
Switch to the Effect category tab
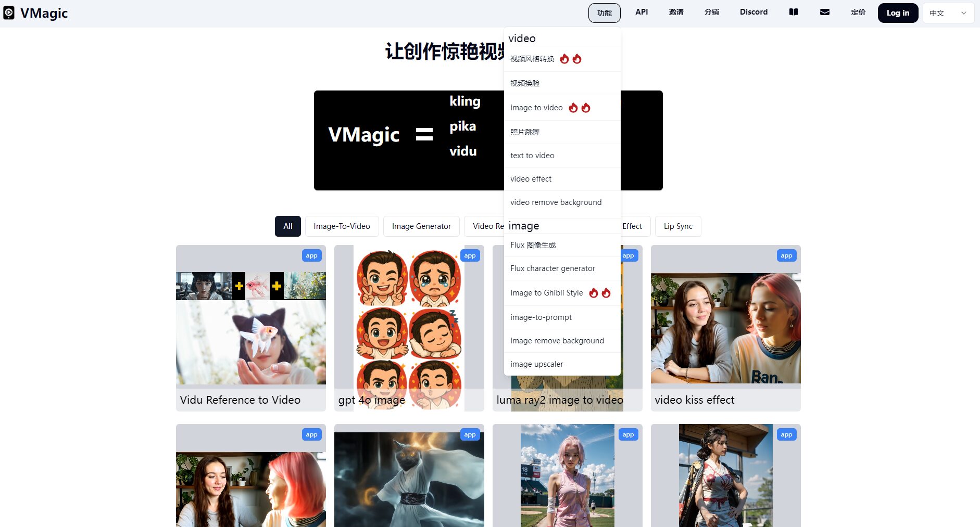(635, 226)
